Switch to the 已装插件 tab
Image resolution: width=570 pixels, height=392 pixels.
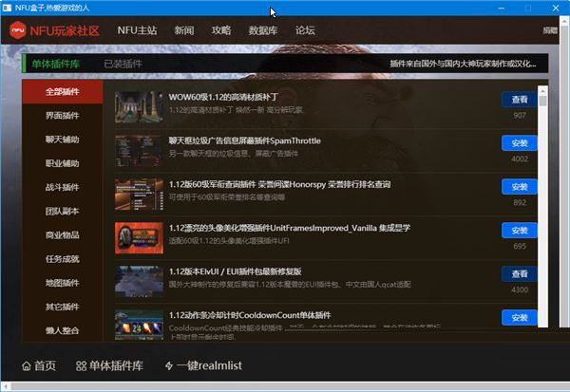(x=123, y=64)
